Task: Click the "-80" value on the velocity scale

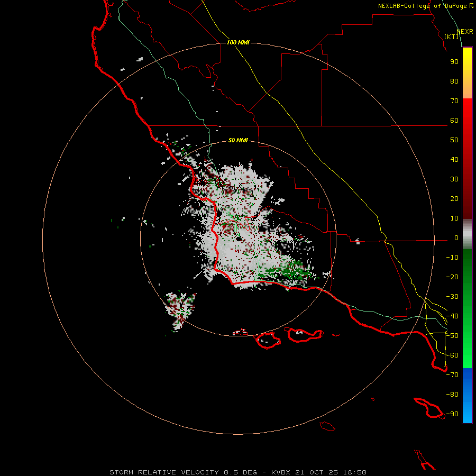Action: pyautogui.click(x=452, y=395)
